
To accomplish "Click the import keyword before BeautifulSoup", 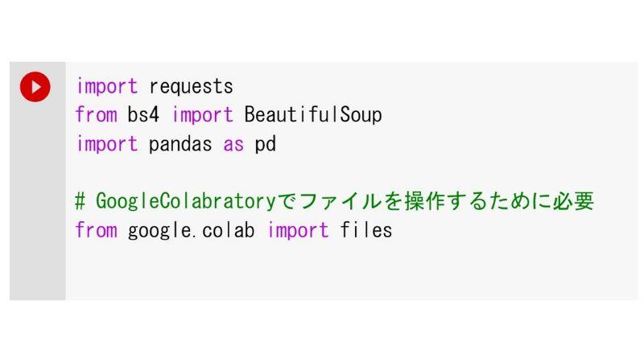I will tap(203, 115).
